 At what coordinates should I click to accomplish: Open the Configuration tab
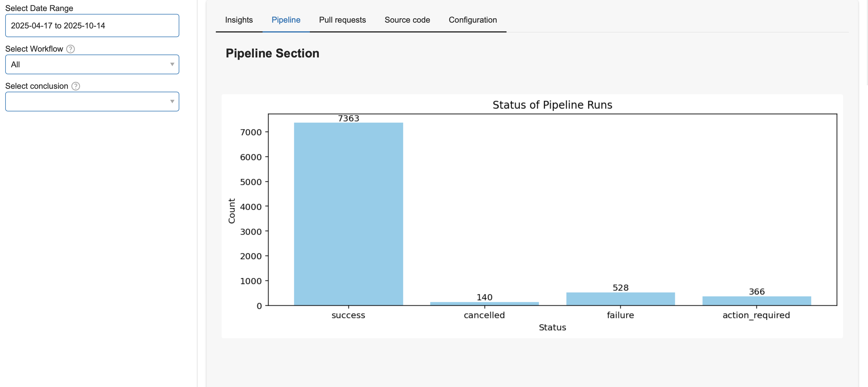point(472,20)
